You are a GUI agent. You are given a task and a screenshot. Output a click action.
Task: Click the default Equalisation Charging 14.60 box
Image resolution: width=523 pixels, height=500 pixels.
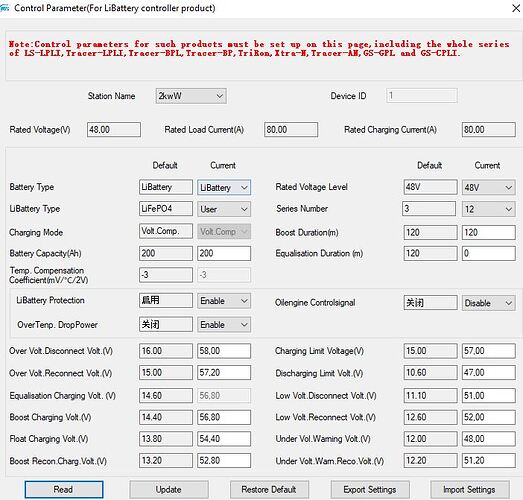[x=166, y=395]
